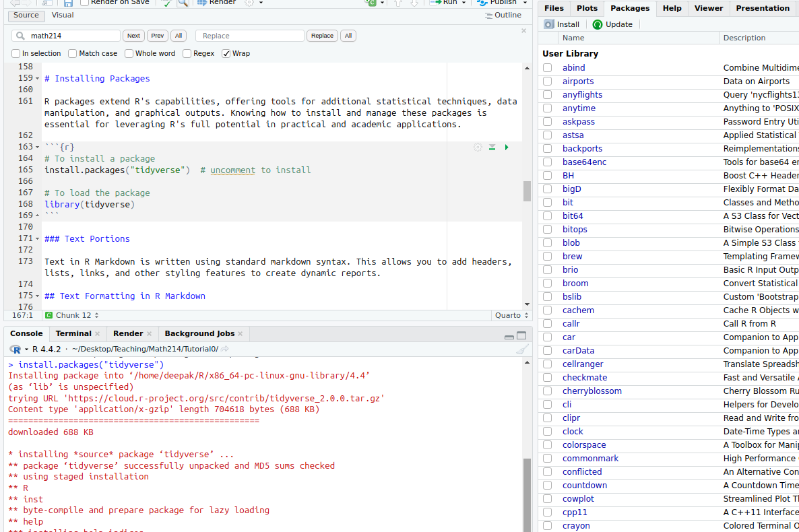Open the cowplot package link
799x532 pixels.
click(x=578, y=499)
